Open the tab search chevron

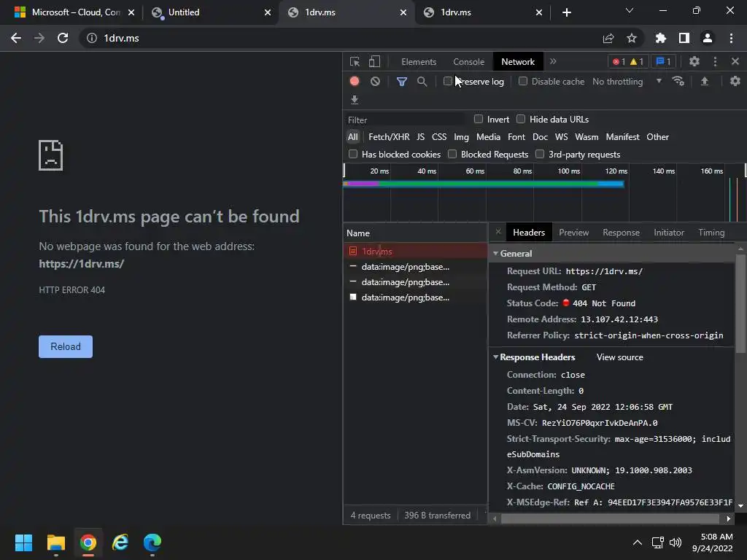630,10
